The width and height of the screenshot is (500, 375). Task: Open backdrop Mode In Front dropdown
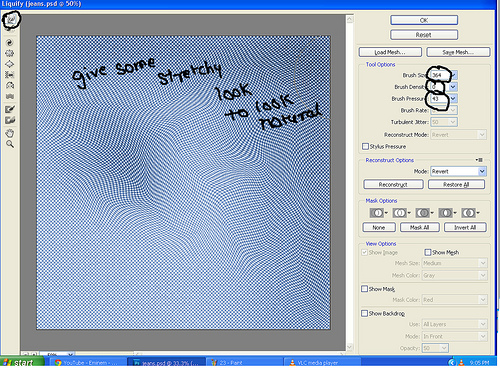point(454,336)
